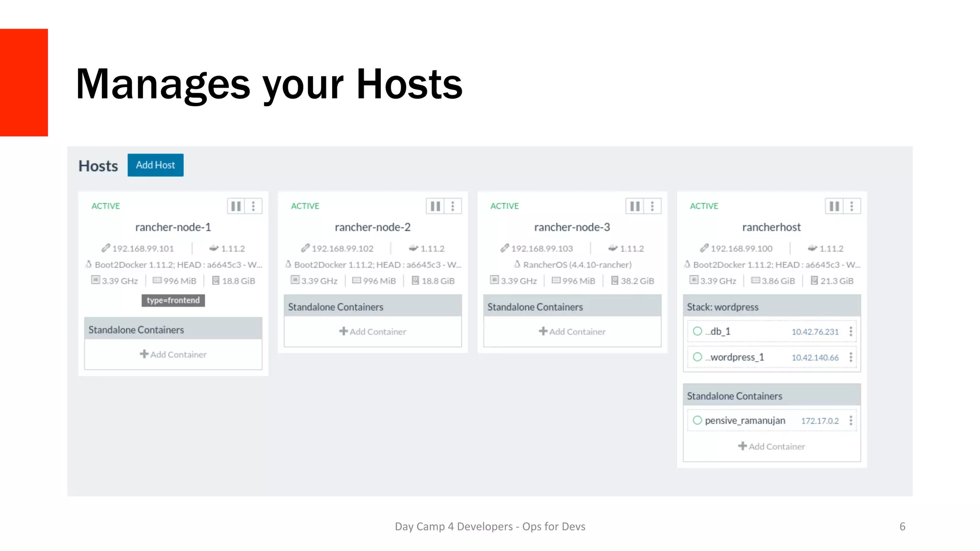Open rancherhost host name link

(x=771, y=227)
